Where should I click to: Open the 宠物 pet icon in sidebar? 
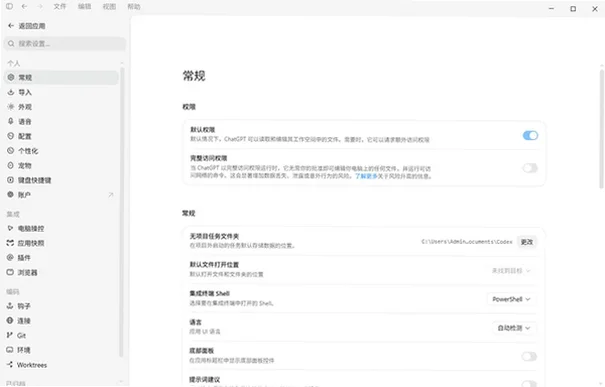tap(11, 165)
